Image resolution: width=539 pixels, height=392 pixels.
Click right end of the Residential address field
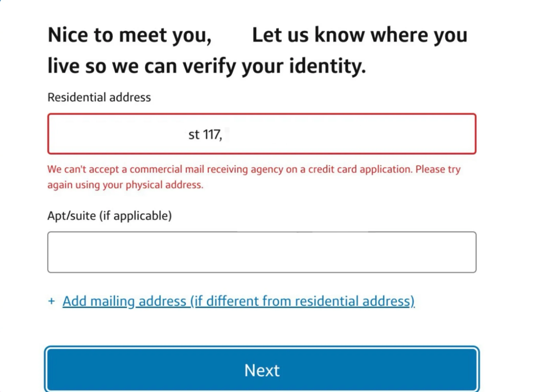(458, 134)
